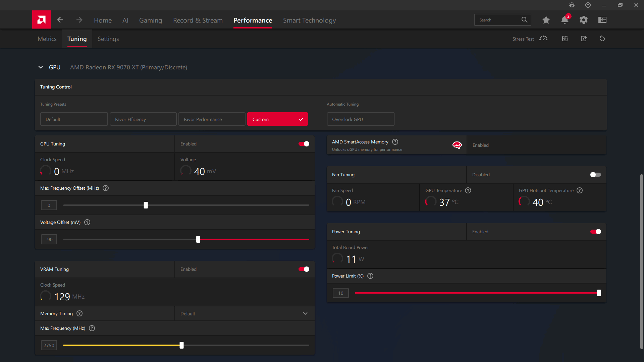Open the settings gear icon
This screenshot has width=644, height=362.
(x=583, y=20)
